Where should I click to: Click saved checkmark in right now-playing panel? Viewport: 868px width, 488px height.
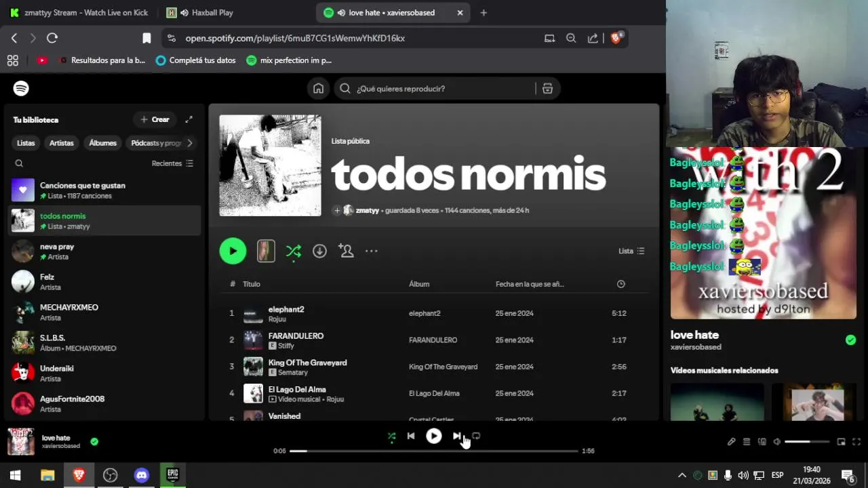click(x=850, y=340)
